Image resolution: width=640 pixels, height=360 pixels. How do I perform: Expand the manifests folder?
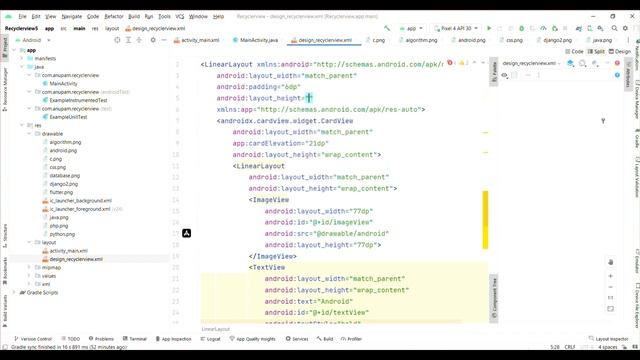[22, 58]
